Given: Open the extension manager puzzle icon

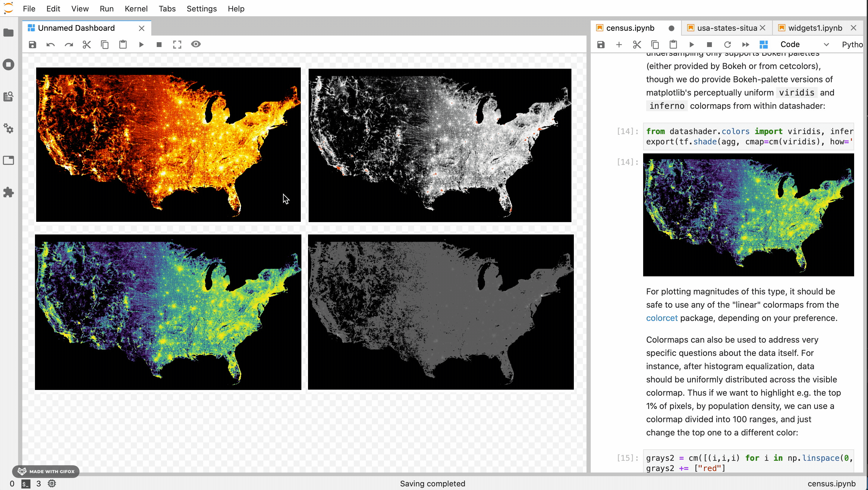Looking at the screenshot, I should [8, 193].
